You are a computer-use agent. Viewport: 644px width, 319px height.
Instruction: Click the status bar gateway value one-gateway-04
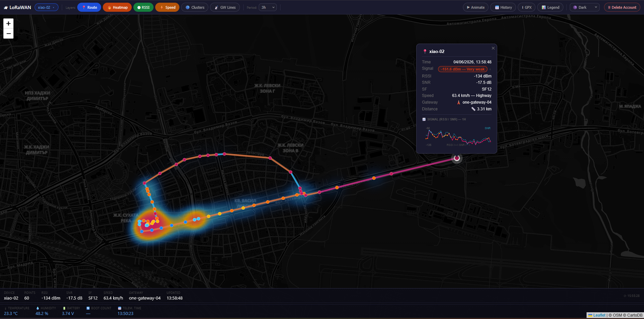click(144, 298)
